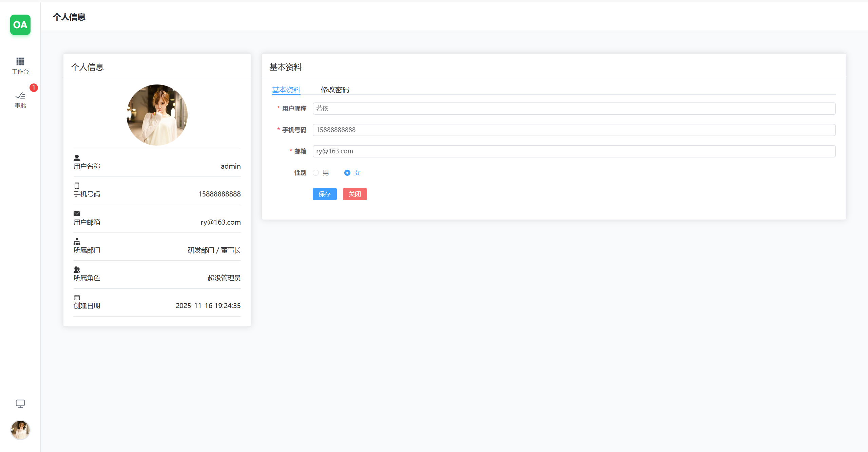This screenshot has width=868, height=452.
Task: Click the 用户名称 label
Action: pos(87,166)
